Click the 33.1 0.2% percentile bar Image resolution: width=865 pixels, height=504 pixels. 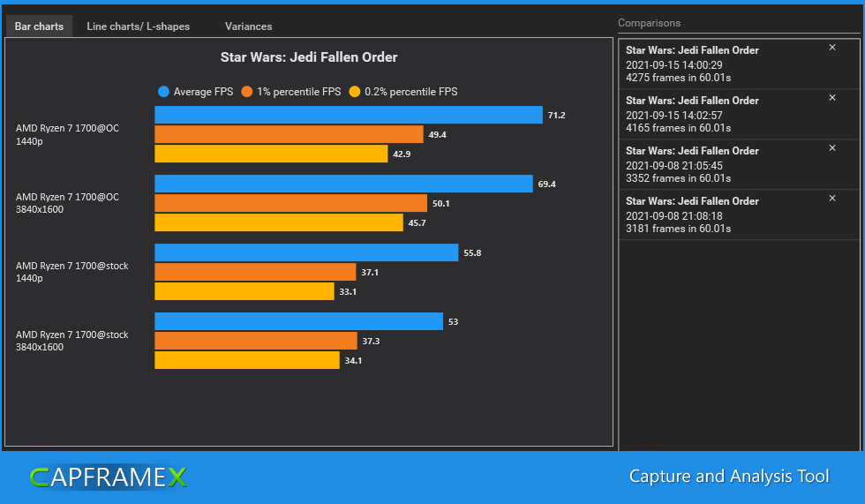point(244,291)
